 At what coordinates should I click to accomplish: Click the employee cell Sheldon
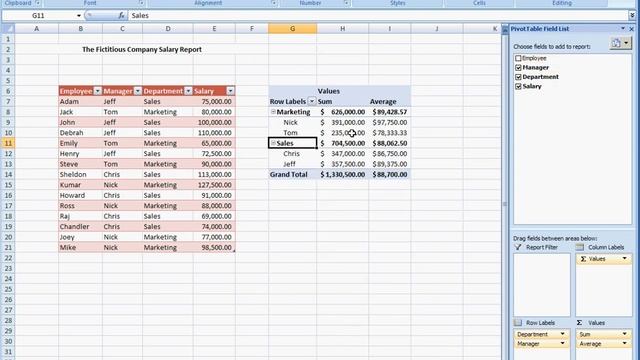[80, 174]
